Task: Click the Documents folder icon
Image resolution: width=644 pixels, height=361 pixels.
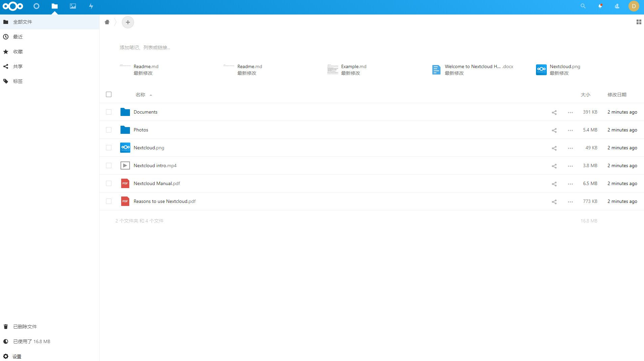Action: (x=125, y=112)
